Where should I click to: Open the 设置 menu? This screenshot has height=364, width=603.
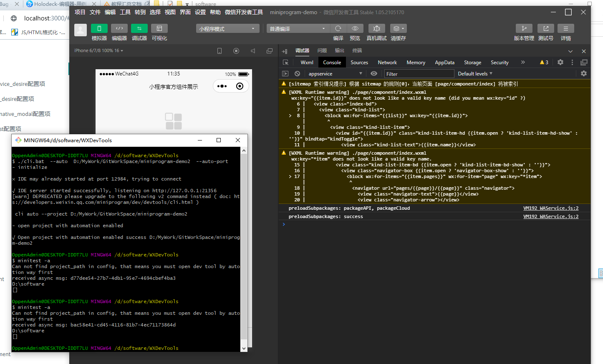200,12
